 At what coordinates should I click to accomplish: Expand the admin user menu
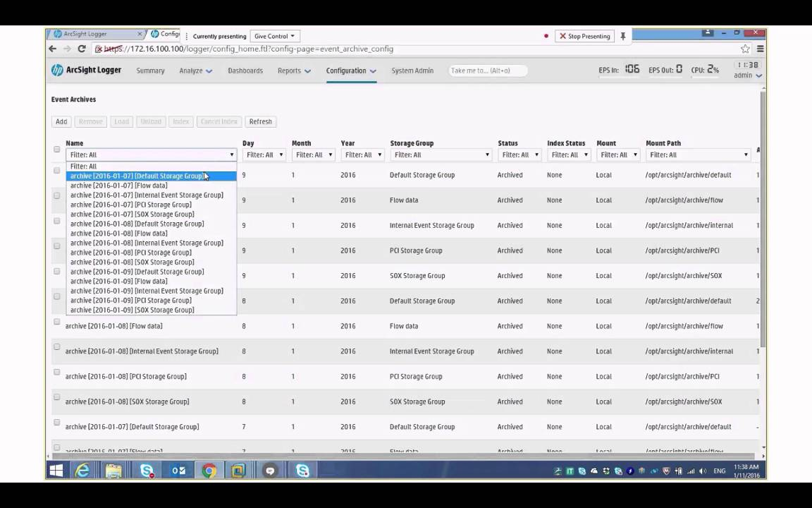tap(746, 75)
